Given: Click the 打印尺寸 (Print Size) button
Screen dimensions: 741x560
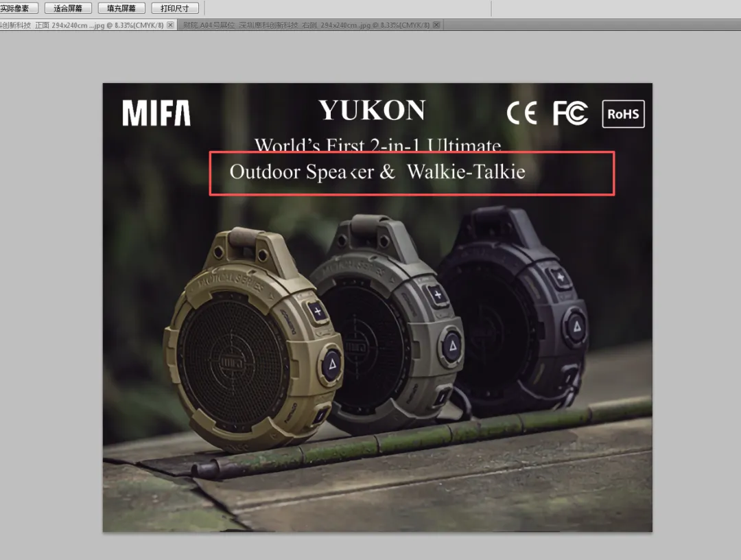Looking at the screenshot, I should 175,8.
